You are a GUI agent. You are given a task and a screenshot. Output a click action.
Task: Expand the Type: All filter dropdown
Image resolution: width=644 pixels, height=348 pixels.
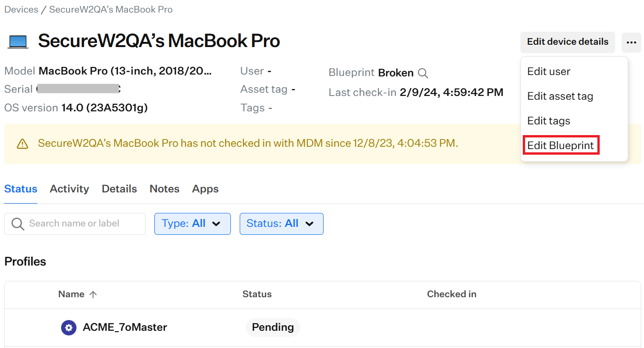click(x=193, y=224)
